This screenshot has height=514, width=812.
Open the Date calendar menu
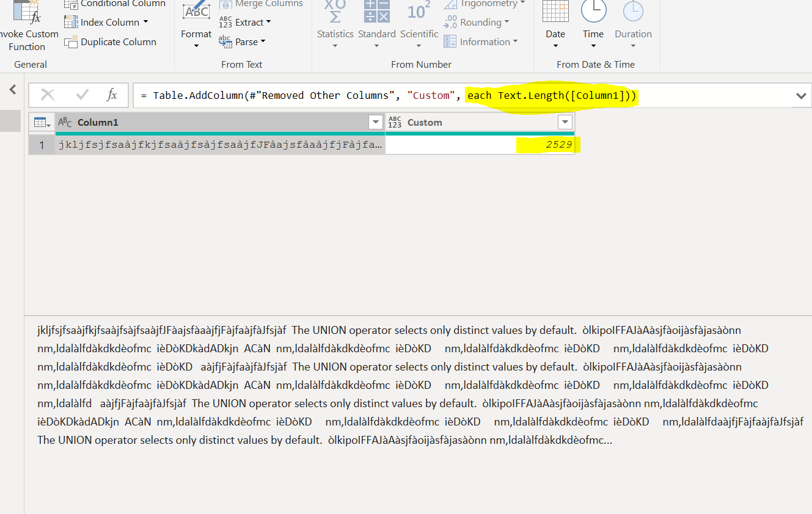click(555, 24)
